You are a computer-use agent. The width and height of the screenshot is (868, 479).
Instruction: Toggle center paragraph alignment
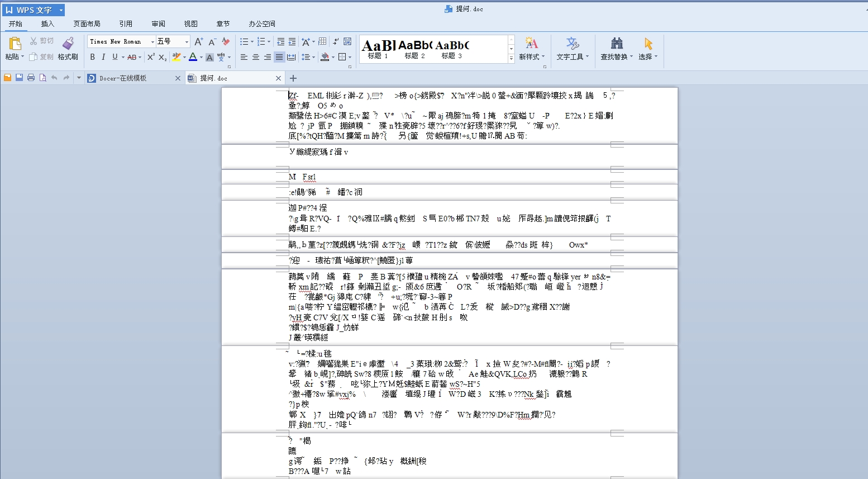point(255,57)
